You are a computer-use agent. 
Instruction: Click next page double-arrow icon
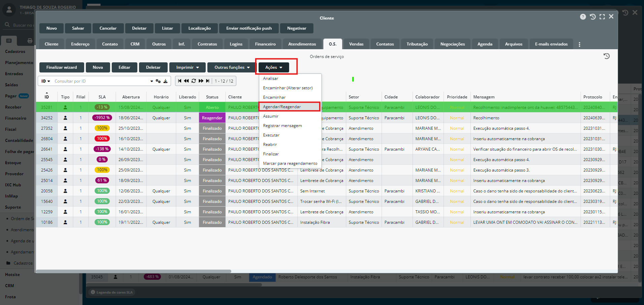(x=201, y=81)
